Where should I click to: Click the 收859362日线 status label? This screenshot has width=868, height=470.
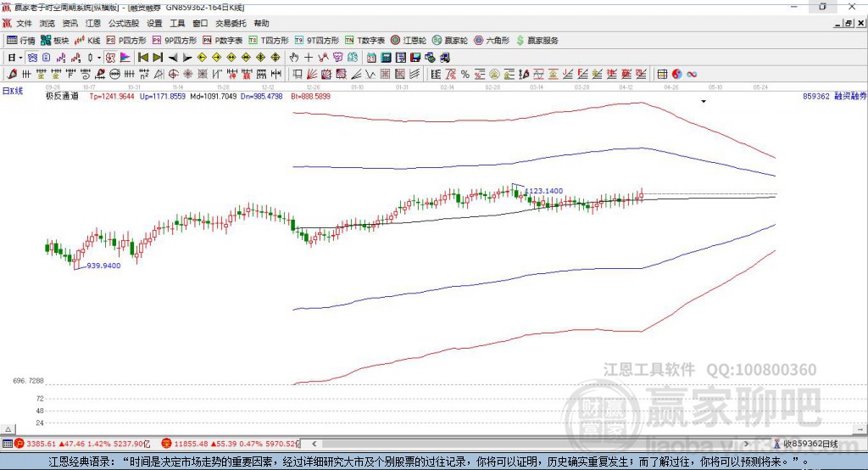click(811, 444)
